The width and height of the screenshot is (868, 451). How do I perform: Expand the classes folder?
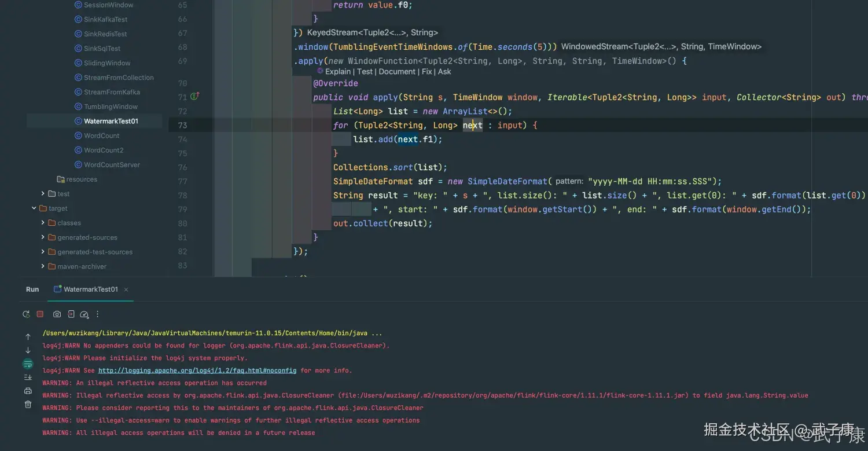click(x=43, y=223)
